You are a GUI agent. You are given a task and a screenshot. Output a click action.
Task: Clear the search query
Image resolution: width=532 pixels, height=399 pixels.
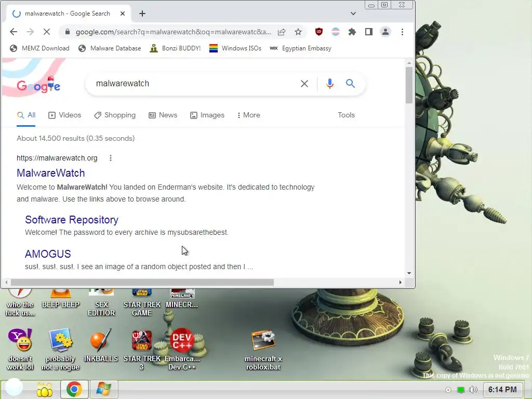[x=304, y=84]
